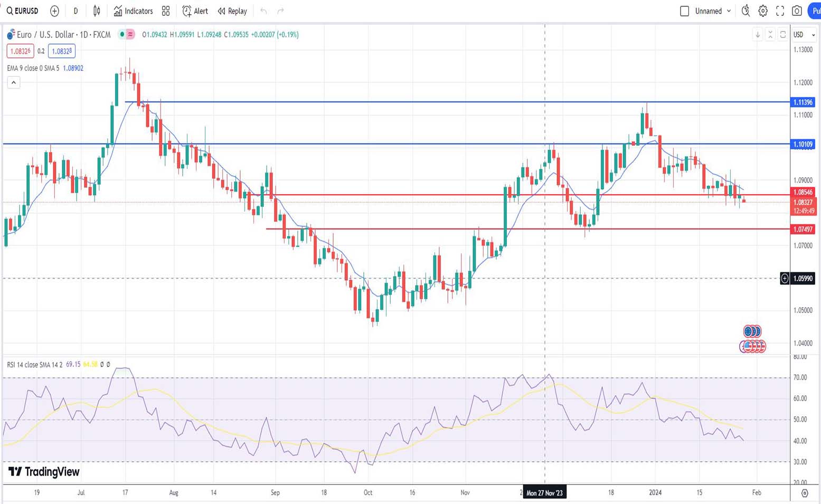Viewport: 821px width, 504px height.
Task: Open the USD currency dropdown
Action: 804,35
